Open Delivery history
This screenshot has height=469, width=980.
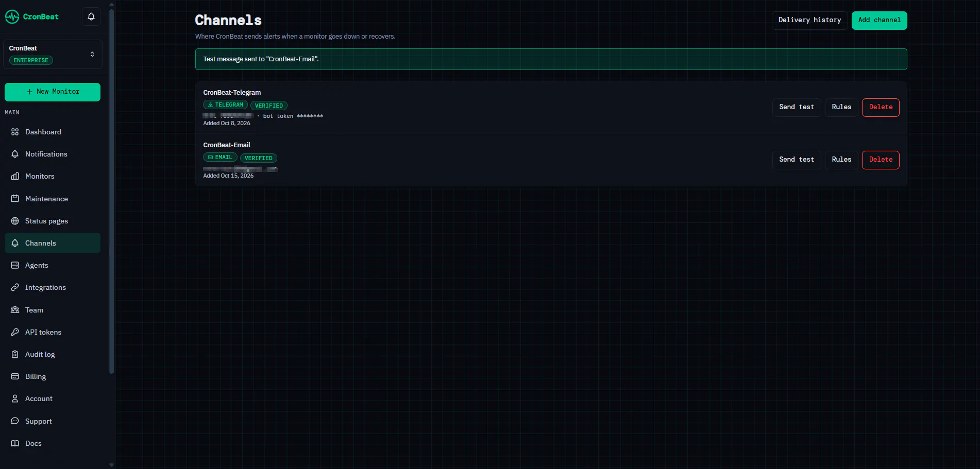(809, 20)
